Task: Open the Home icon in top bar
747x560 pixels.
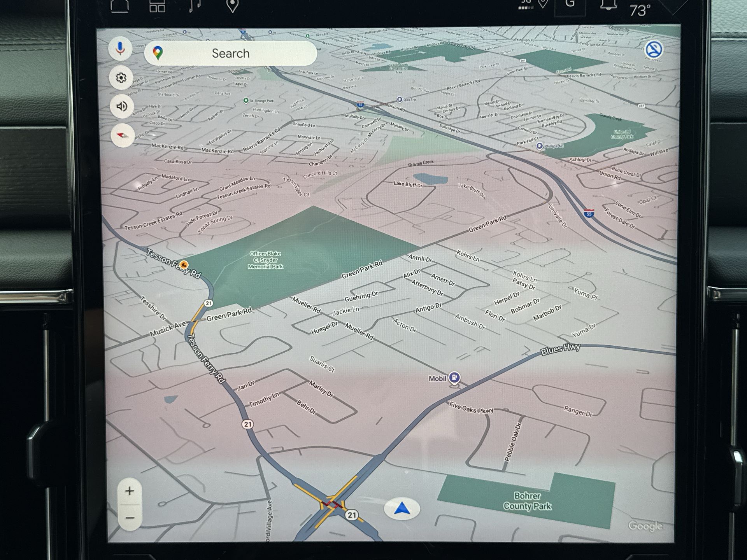Action: tap(119, 5)
